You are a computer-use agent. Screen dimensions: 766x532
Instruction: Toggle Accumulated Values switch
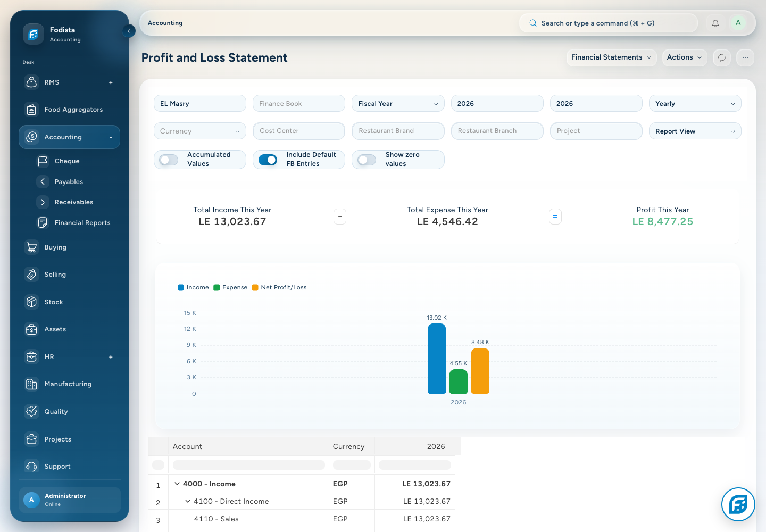(169, 160)
